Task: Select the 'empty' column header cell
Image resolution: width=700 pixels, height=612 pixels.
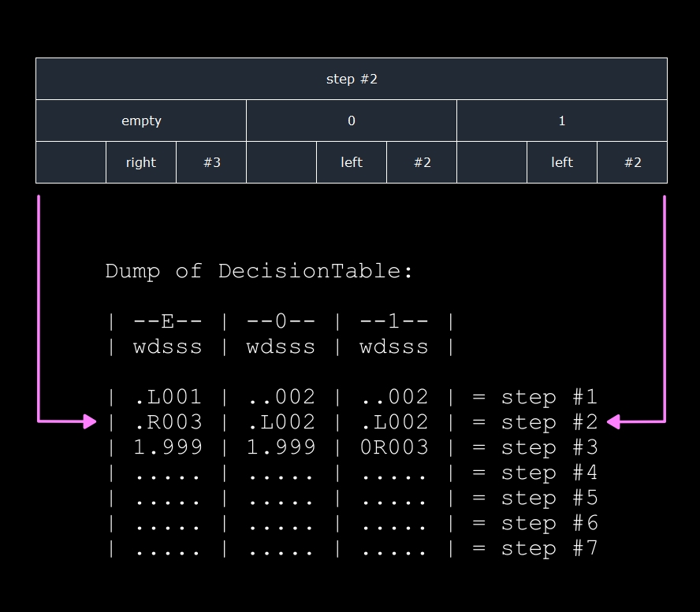Action: coord(141,121)
